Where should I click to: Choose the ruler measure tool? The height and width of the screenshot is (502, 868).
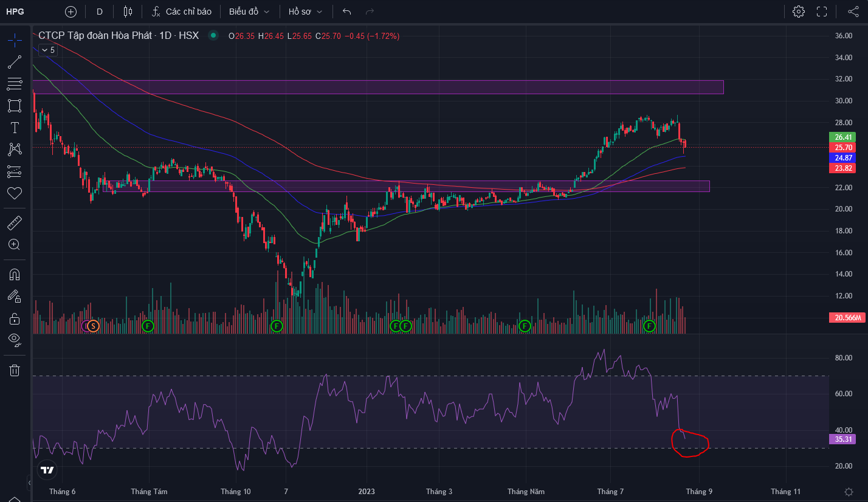(x=15, y=223)
